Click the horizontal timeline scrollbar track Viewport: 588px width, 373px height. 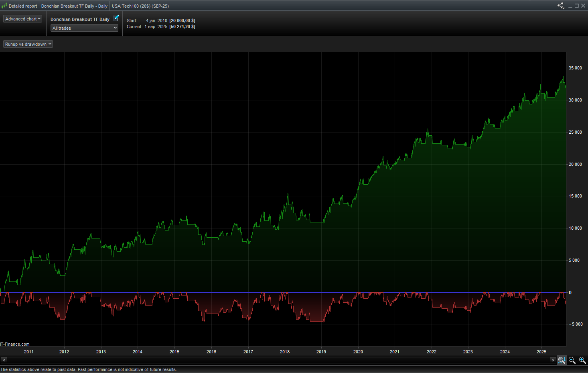pyautogui.click(x=278, y=360)
